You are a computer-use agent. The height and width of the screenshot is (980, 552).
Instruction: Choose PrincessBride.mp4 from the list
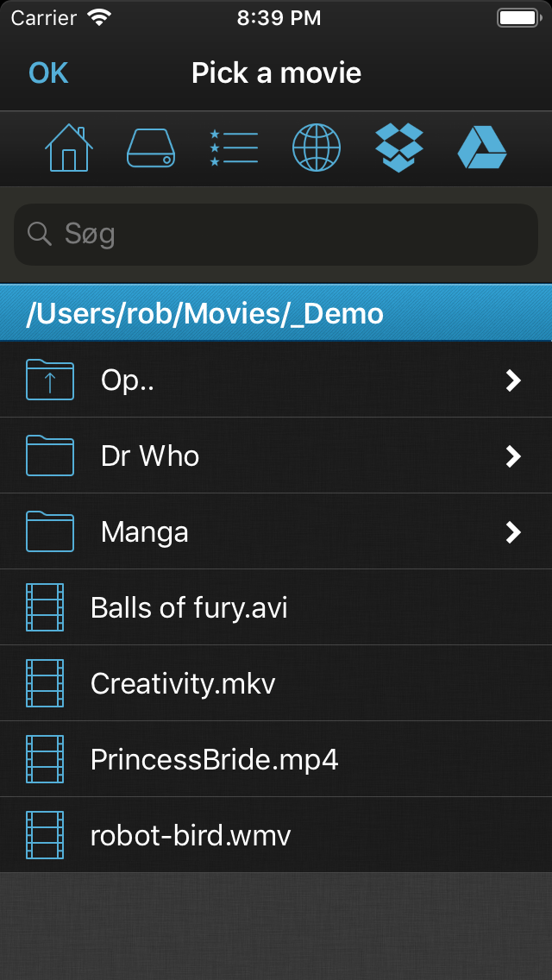[215, 760]
